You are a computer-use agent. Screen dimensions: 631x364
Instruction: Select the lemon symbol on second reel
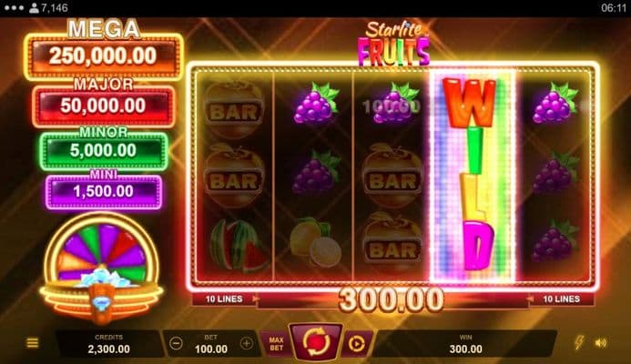[315, 243]
